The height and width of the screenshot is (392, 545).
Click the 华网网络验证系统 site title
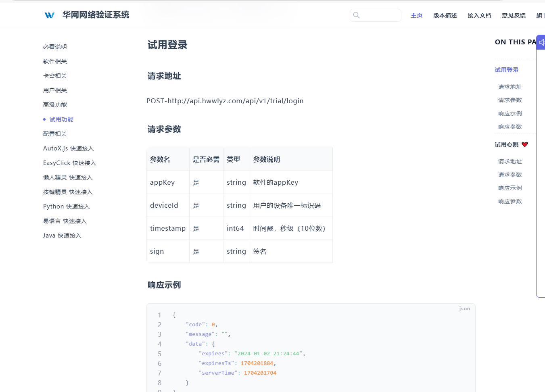(x=96, y=15)
